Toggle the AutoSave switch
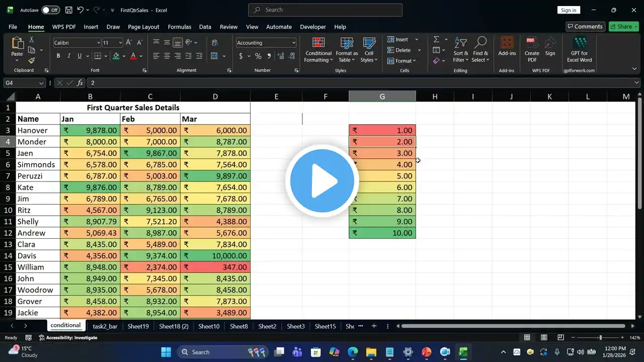 pos(50,10)
